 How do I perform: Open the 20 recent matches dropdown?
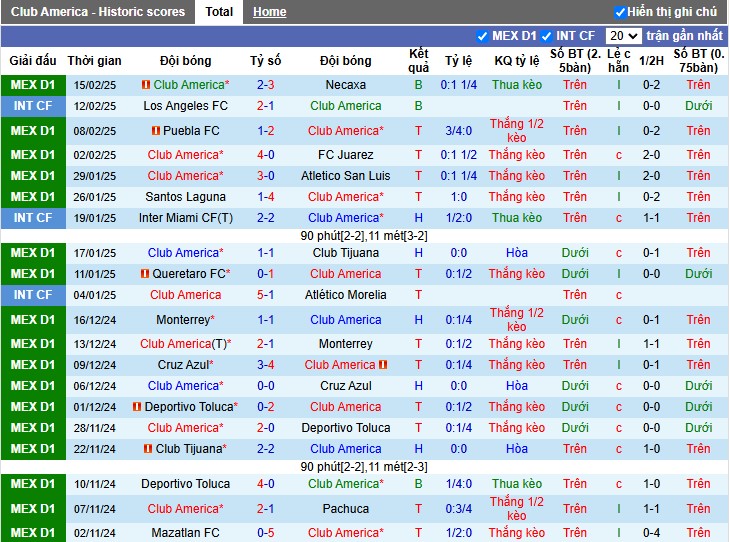click(x=623, y=36)
